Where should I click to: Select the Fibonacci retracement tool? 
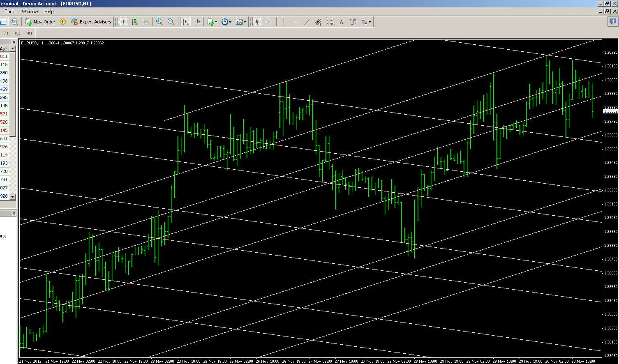tap(330, 22)
